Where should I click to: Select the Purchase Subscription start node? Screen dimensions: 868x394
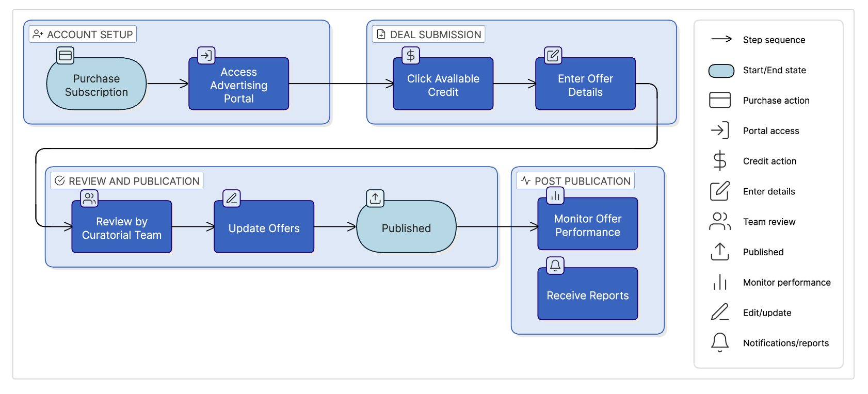tap(97, 85)
